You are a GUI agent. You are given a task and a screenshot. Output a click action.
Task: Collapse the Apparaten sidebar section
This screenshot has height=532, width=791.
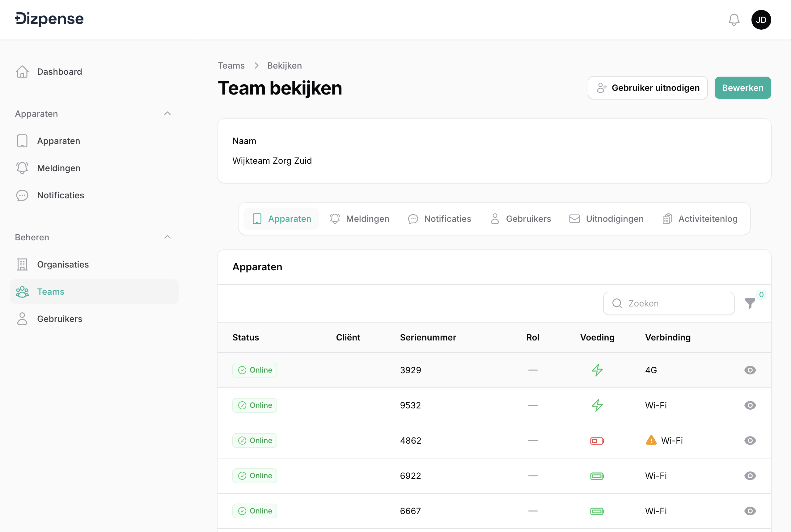click(x=167, y=113)
